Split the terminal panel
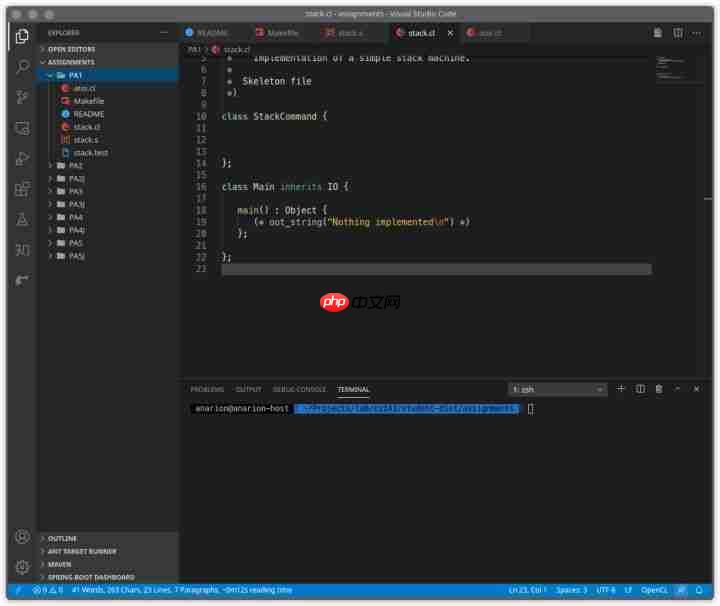The image size is (720, 606). click(x=640, y=389)
